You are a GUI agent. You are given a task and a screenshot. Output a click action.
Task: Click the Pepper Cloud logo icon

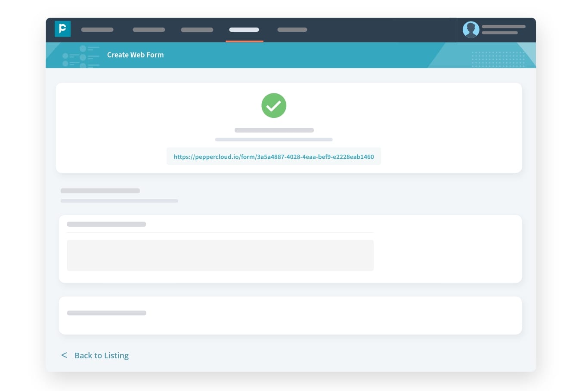pos(63,29)
